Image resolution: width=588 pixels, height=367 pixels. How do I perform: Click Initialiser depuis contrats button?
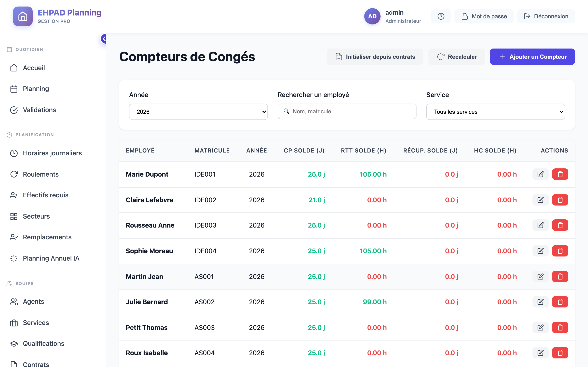pyautogui.click(x=375, y=56)
